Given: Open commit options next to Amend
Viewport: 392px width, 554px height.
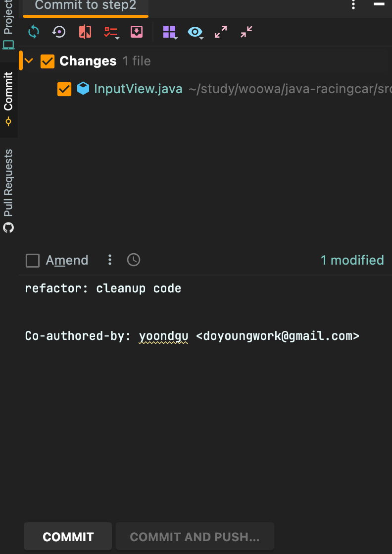Looking at the screenshot, I should point(110,260).
